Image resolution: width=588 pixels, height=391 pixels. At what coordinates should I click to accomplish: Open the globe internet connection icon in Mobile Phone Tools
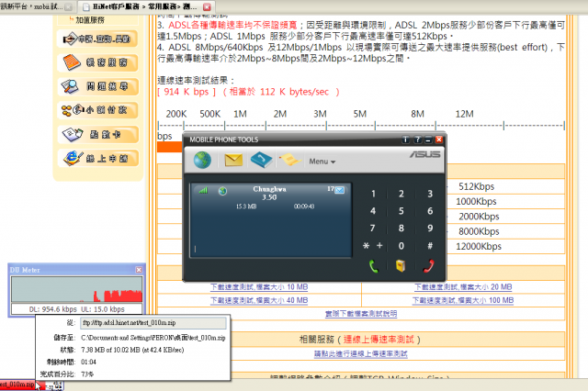(x=202, y=161)
